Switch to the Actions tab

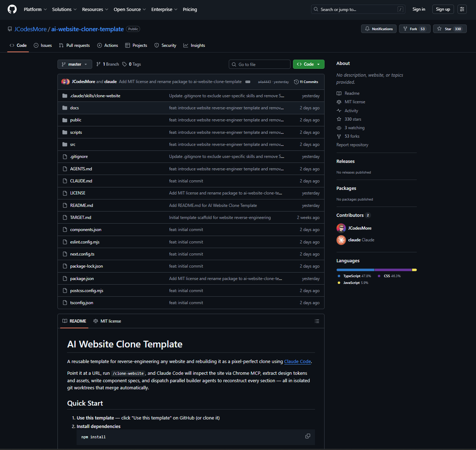coord(107,45)
